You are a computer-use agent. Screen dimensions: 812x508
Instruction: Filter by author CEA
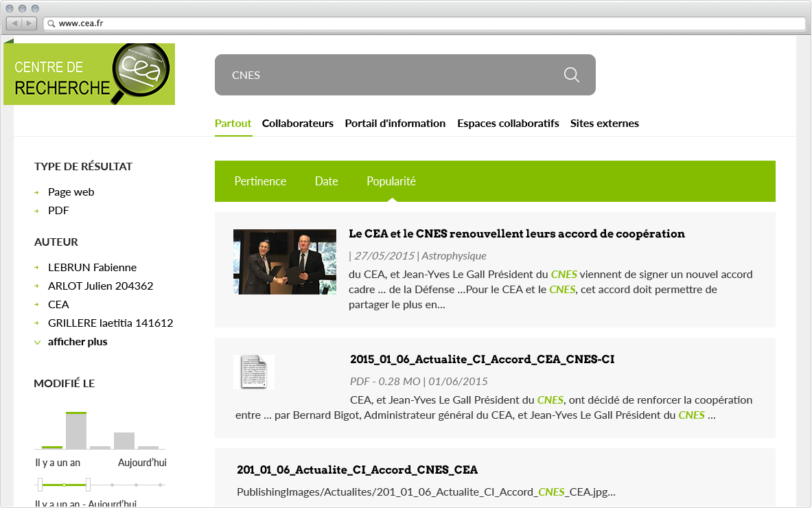tap(58, 305)
